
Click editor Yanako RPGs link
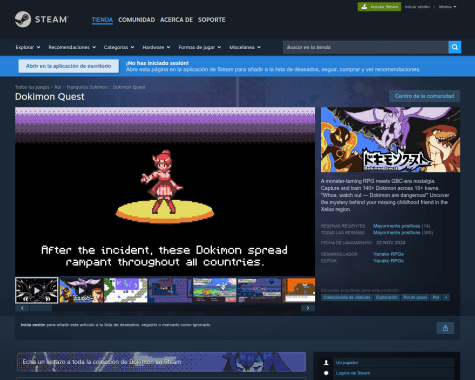point(388,261)
